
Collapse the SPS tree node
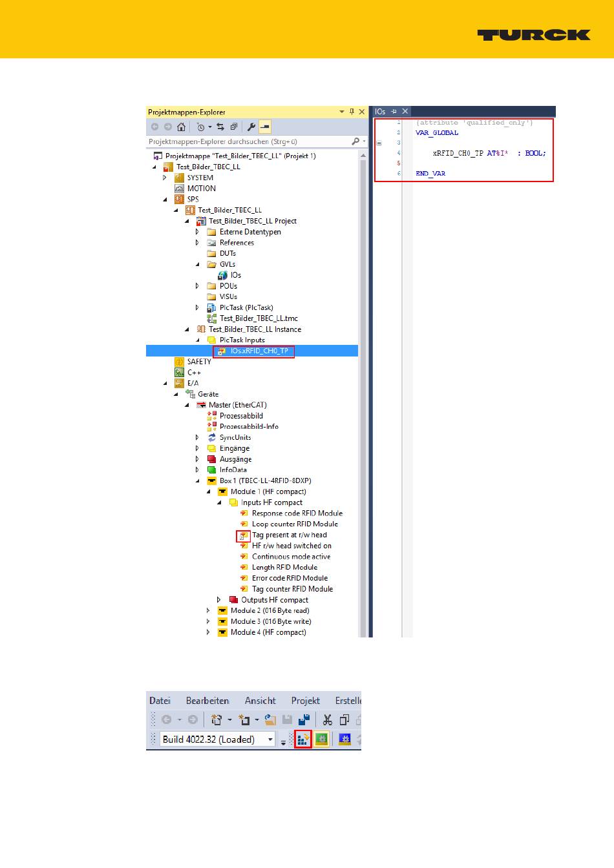[165, 200]
